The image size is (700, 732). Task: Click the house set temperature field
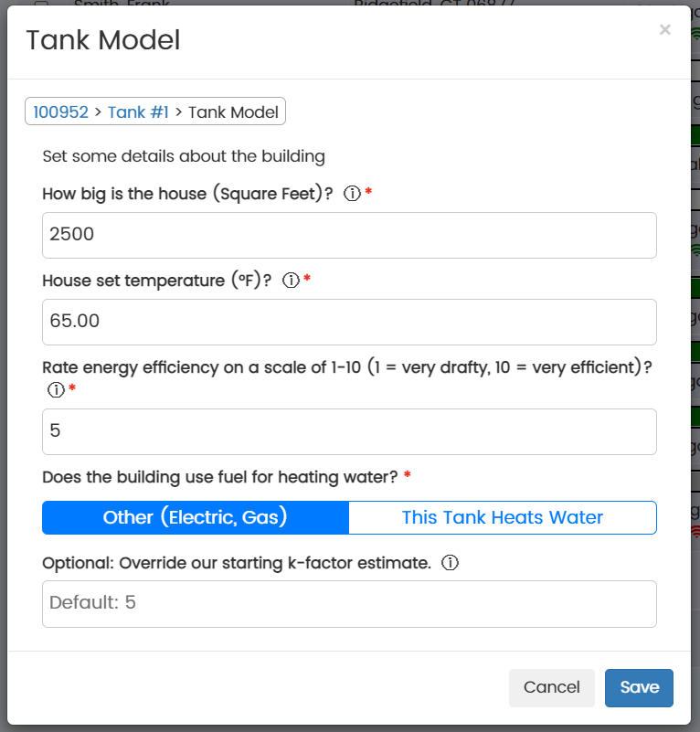tap(349, 322)
